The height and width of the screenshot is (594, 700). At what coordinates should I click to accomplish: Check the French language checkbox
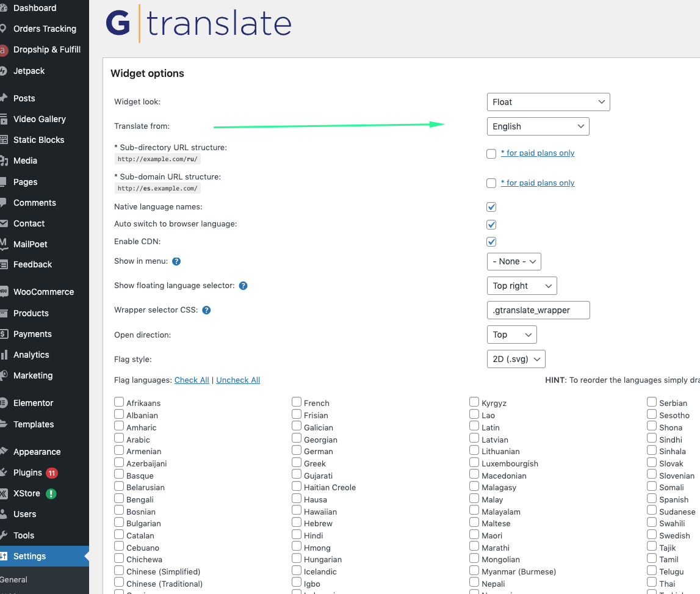pyautogui.click(x=297, y=402)
